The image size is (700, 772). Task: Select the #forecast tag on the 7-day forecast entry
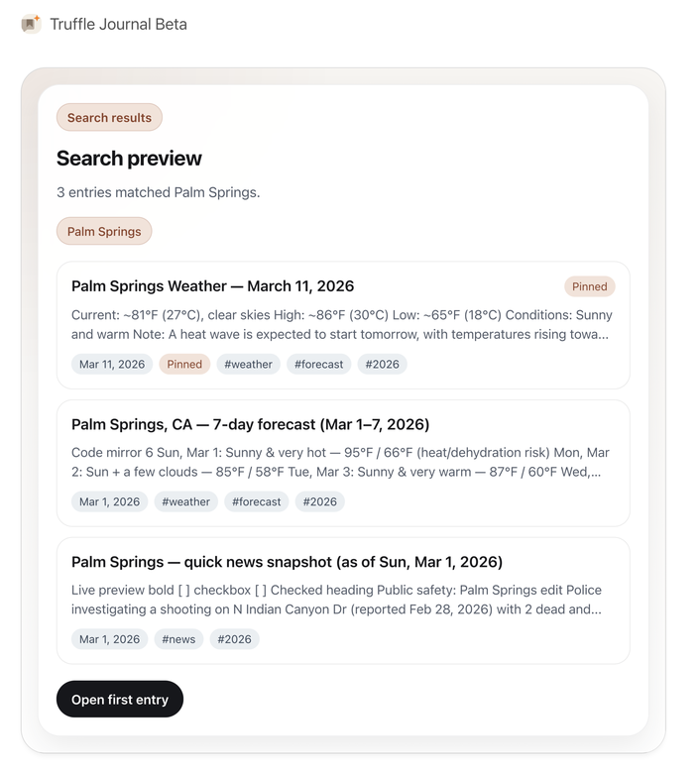(256, 501)
